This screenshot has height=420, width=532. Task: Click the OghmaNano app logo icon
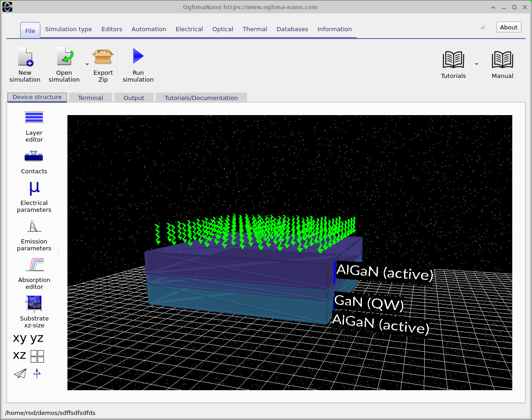click(7, 7)
